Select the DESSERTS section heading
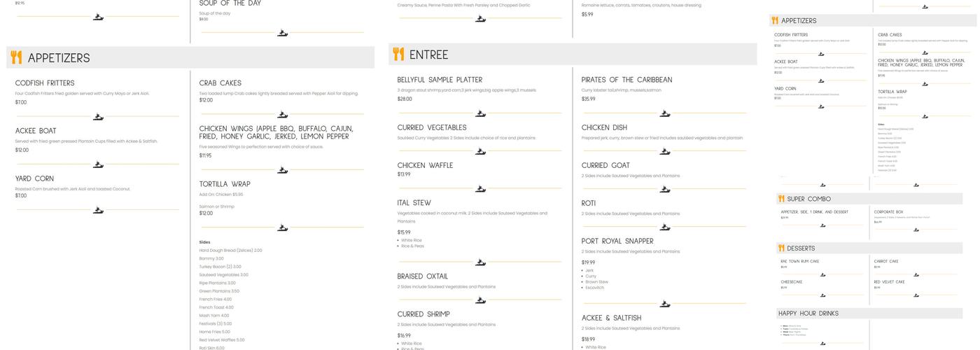 coord(801,248)
